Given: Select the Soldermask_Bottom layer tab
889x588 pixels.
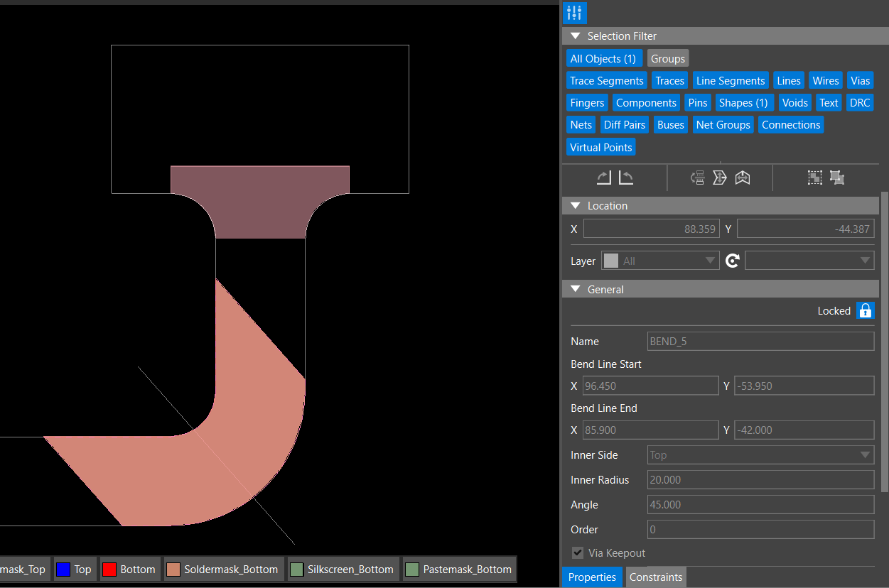Looking at the screenshot, I should pyautogui.click(x=222, y=569).
